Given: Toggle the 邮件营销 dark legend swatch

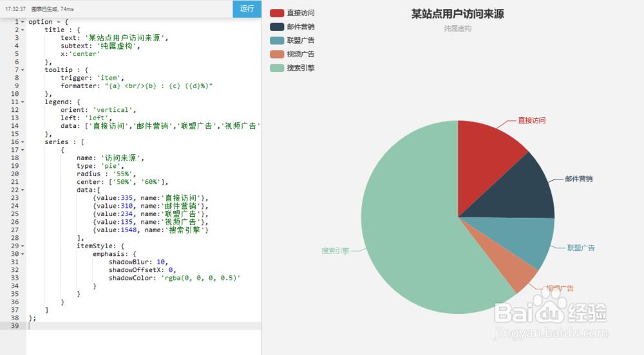Looking at the screenshot, I should point(277,26).
